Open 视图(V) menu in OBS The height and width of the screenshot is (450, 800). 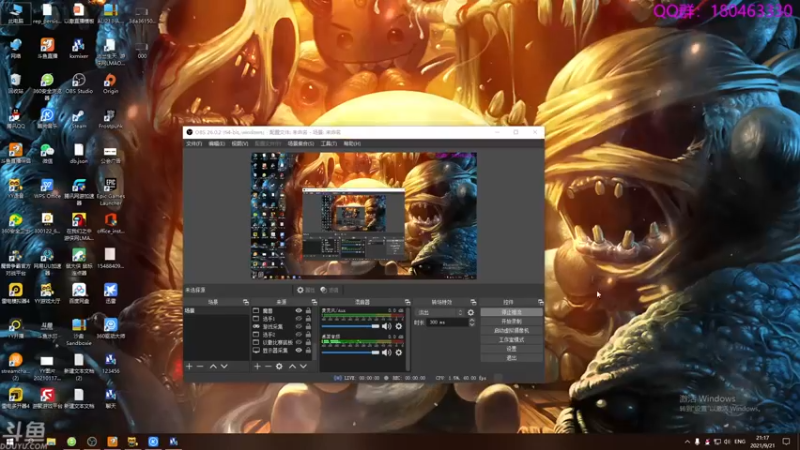click(240, 144)
